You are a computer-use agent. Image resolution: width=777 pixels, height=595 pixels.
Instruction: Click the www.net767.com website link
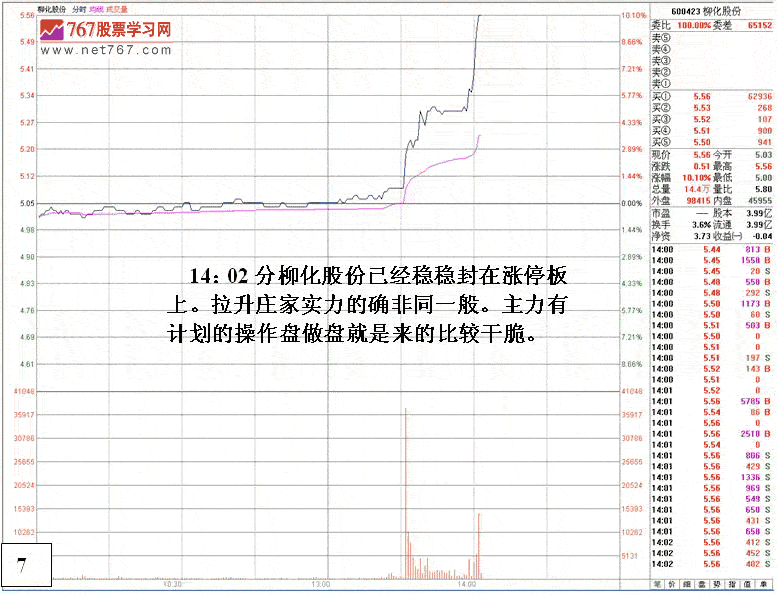pyautogui.click(x=105, y=50)
